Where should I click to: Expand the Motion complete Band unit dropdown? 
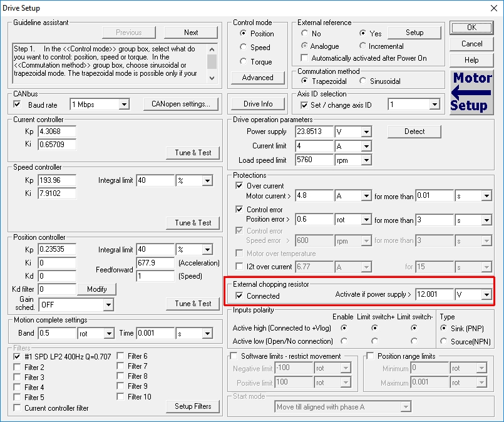point(109,333)
